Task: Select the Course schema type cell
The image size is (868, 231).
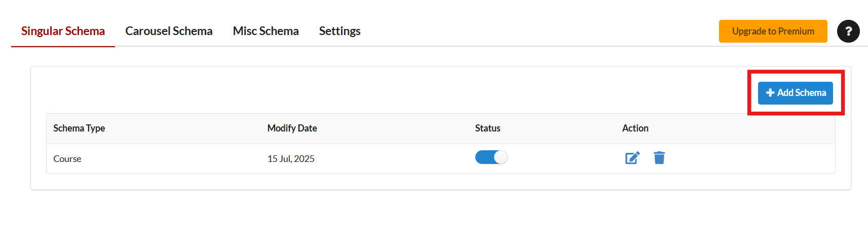Action: click(67, 159)
